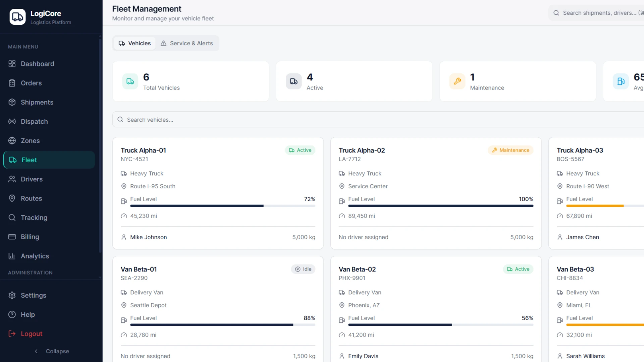Click fuel pump icon on Truck Alpha-02

(x=342, y=201)
